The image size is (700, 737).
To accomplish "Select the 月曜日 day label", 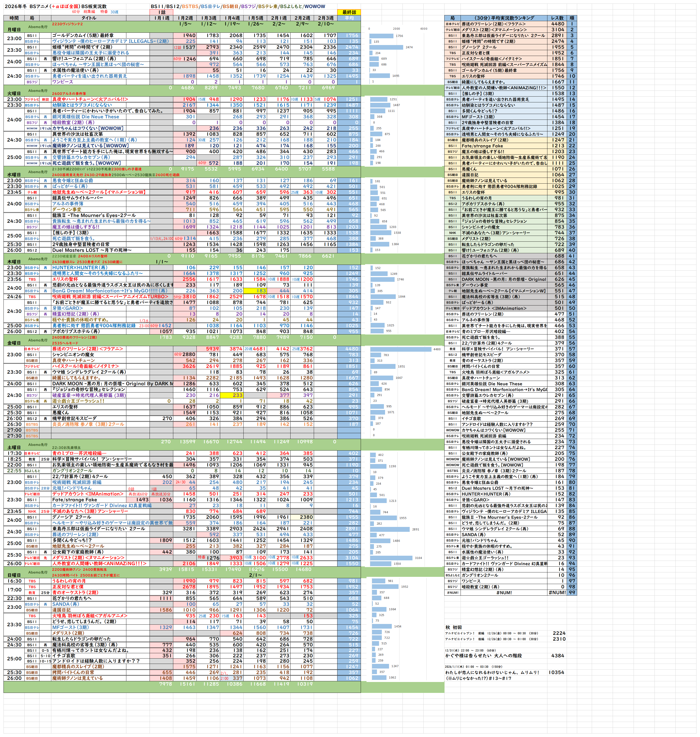I will click(14, 29).
